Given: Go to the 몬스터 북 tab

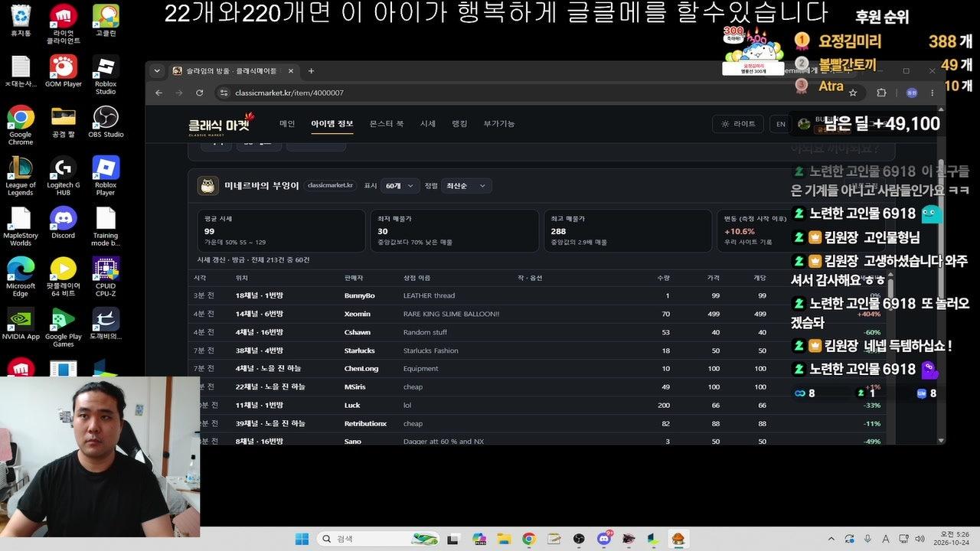Looking at the screenshot, I should (387, 124).
